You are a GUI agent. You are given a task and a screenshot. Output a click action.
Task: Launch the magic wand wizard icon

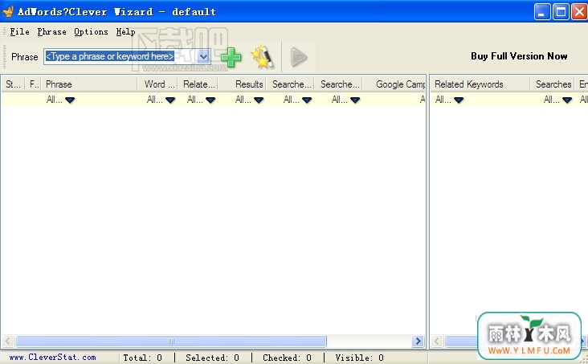pyautogui.click(x=262, y=57)
